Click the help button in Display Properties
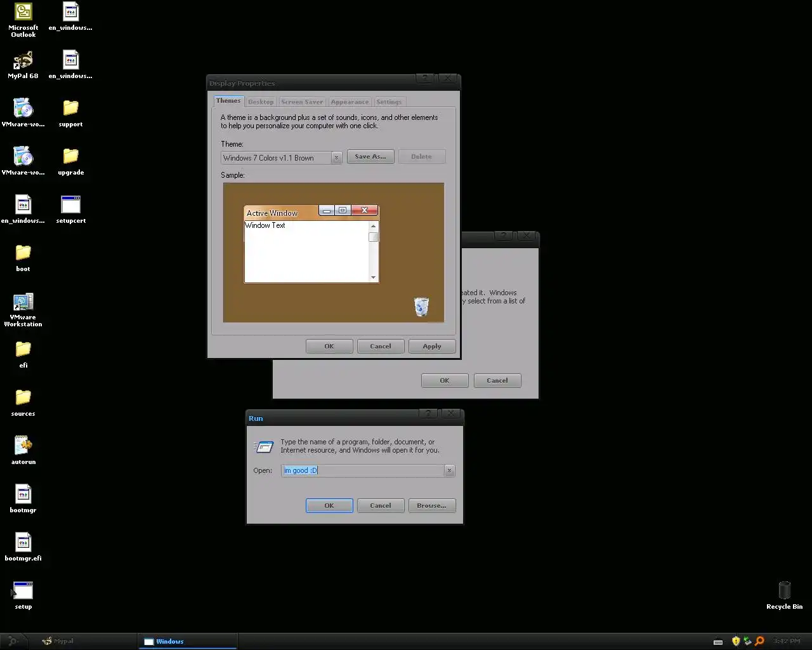Viewport: 812px width, 650px height. click(425, 78)
